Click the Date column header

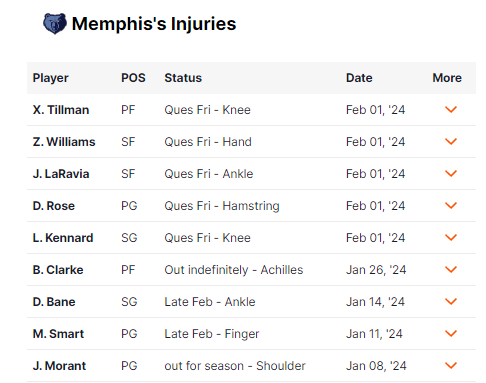[x=359, y=78]
